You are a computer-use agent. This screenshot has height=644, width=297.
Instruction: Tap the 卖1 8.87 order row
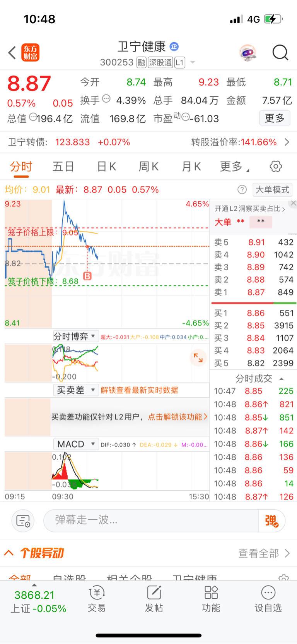point(254,292)
